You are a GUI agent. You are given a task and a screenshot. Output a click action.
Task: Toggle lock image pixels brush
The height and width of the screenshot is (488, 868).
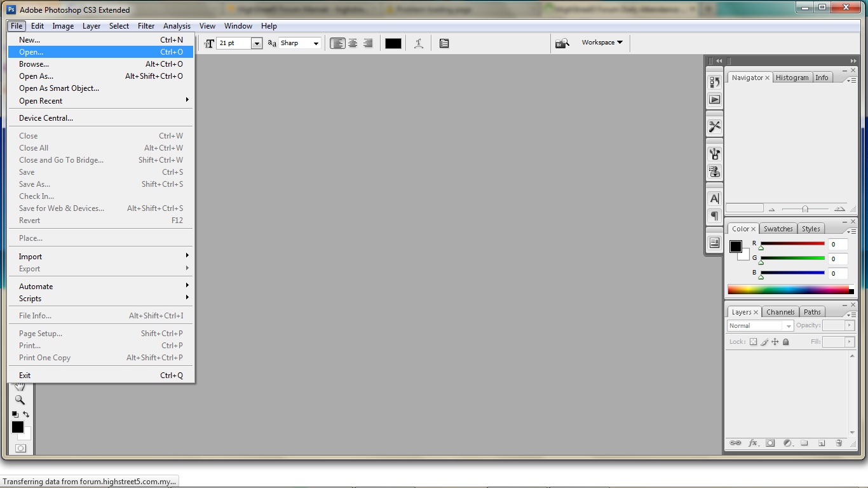click(764, 342)
